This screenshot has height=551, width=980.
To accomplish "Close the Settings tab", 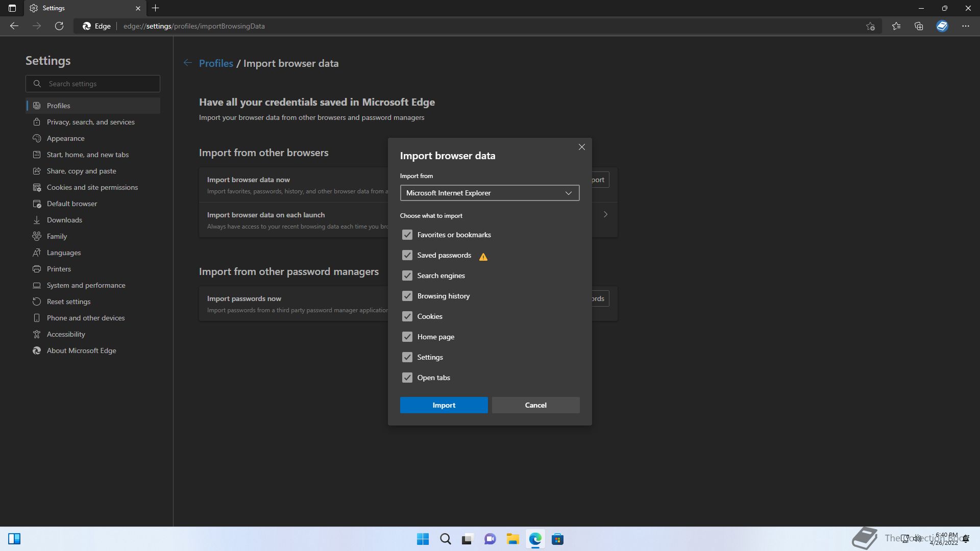I will coord(138,8).
